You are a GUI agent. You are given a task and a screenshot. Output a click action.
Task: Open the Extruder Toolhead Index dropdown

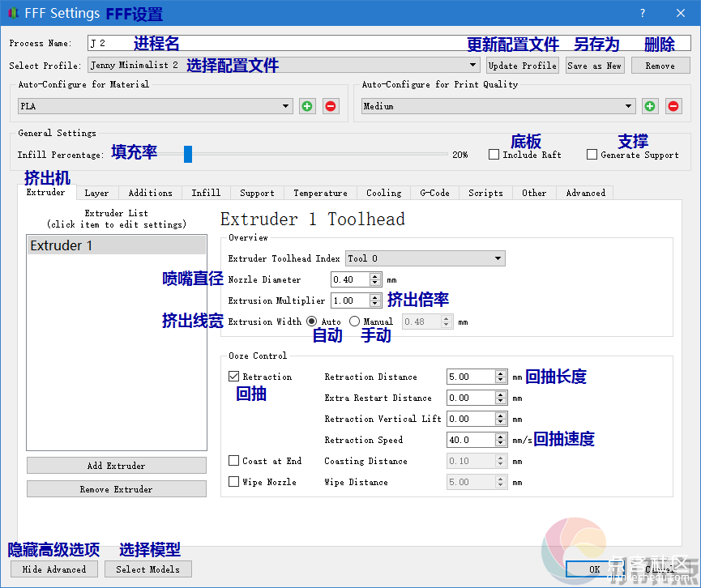[497, 258]
